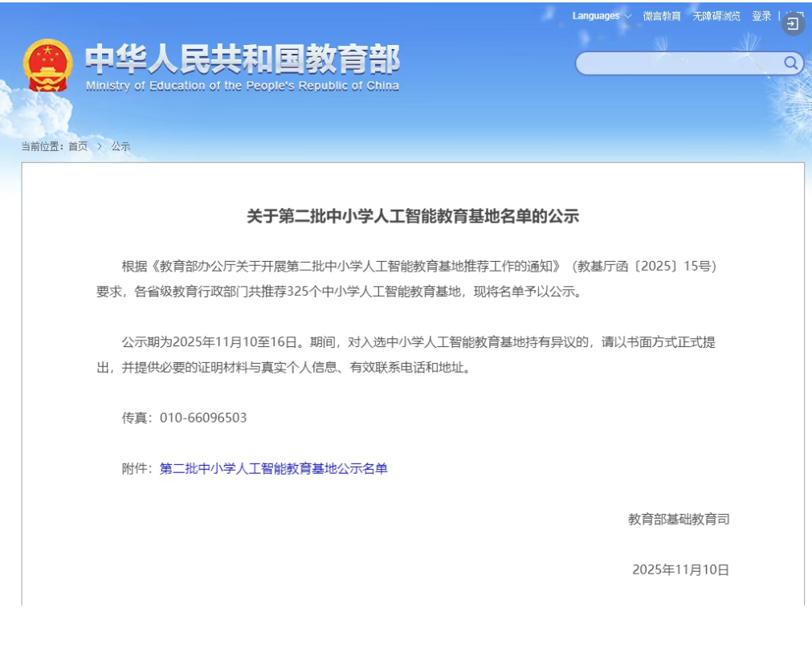
Task: Click the publication date 2025年11月10日
Action: pyautogui.click(x=680, y=569)
